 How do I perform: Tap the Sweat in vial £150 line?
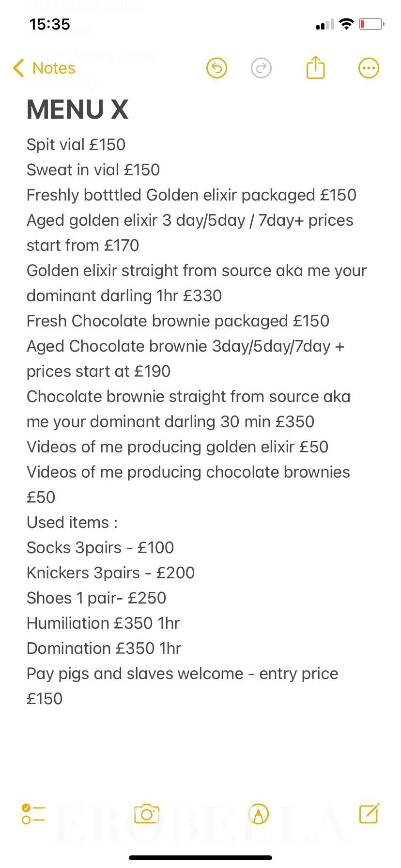click(x=93, y=170)
